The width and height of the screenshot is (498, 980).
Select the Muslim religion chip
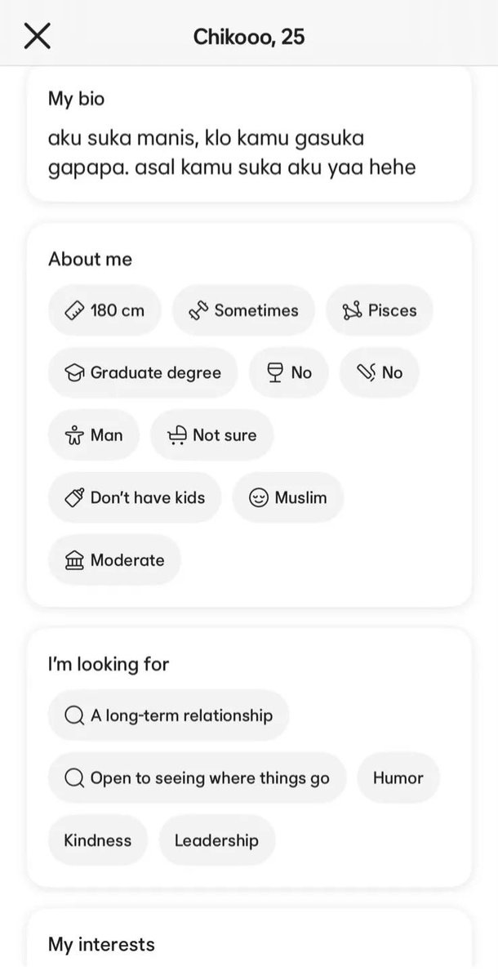click(x=288, y=498)
